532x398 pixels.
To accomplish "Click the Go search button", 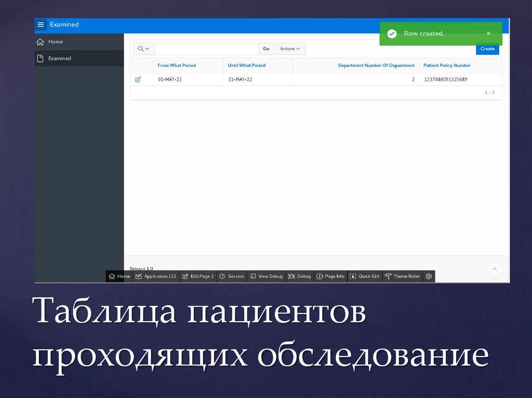I will click(x=266, y=48).
